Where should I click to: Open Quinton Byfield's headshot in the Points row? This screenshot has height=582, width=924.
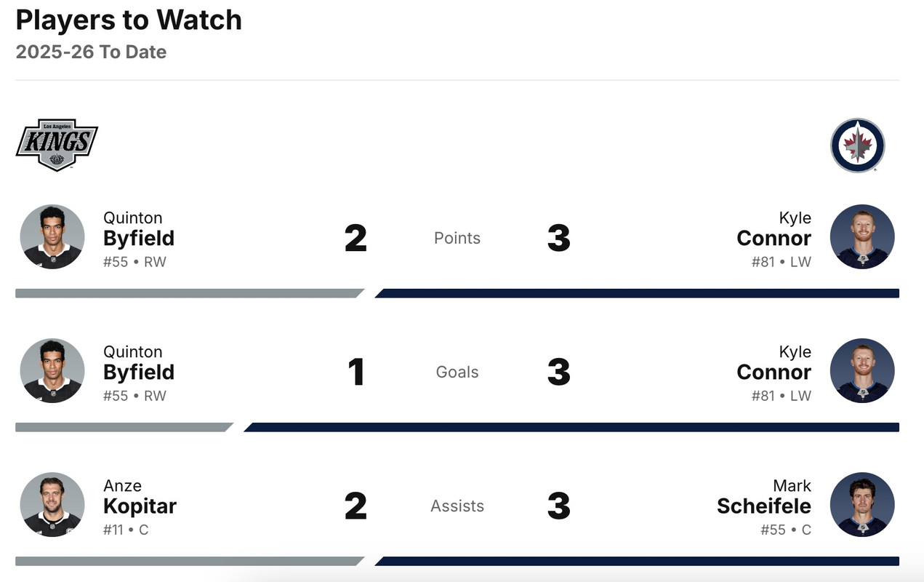(x=52, y=237)
